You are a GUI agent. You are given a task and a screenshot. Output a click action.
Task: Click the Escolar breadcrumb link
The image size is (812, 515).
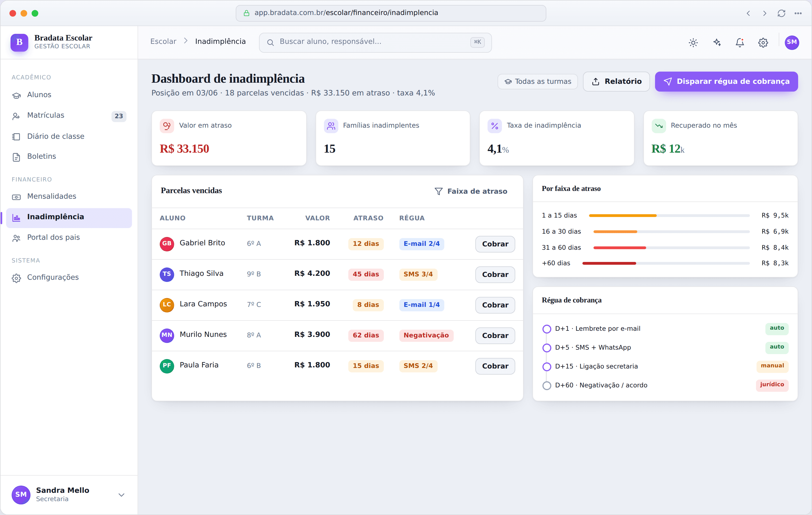pyautogui.click(x=163, y=42)
